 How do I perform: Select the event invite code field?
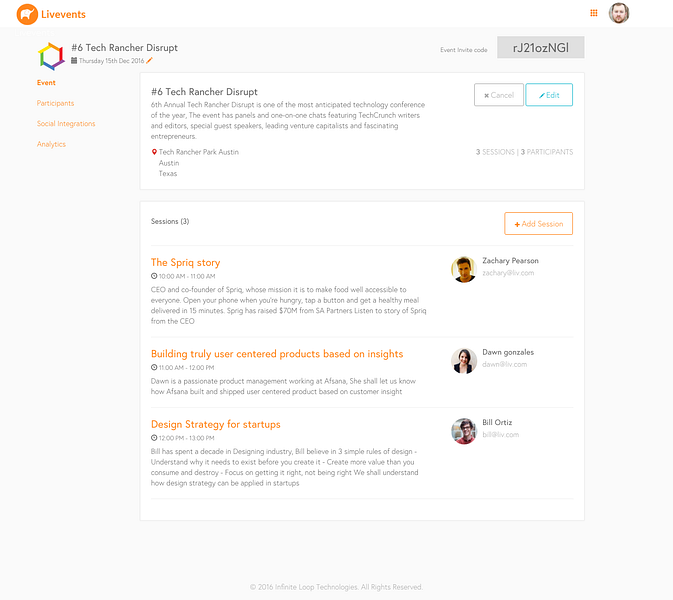(x=541, y=47)
